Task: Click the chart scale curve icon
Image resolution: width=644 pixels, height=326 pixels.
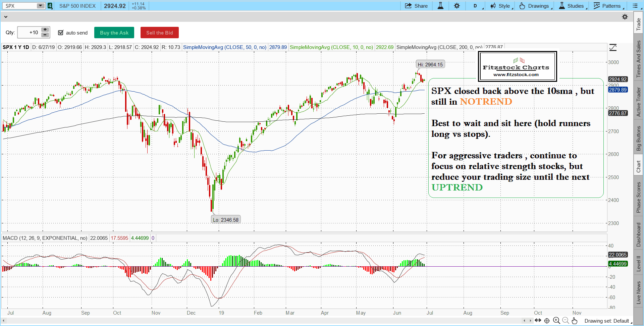Action: coord(613,48)
